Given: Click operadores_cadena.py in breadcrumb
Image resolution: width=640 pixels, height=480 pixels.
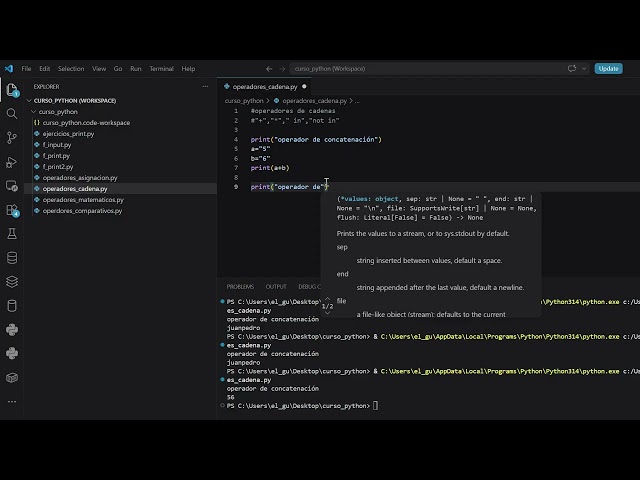Looking at the screenshot, I should pyautogui.click(x=314, y=100).
